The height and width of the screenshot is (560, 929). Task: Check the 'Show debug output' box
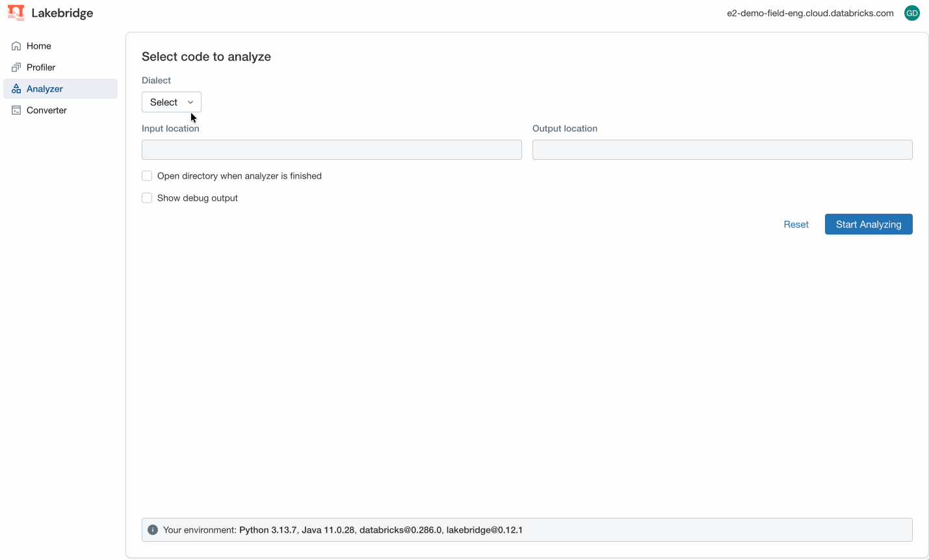tap(147, 197)
